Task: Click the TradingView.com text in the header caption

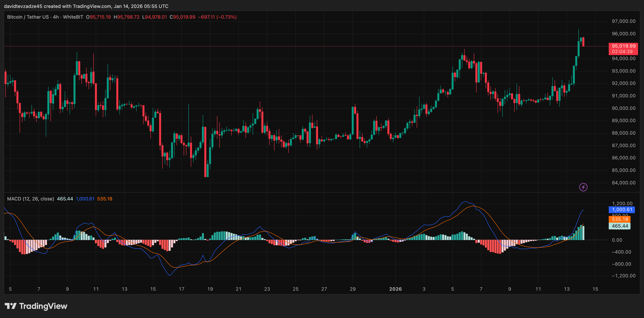Action: click(x=92, y=6)
